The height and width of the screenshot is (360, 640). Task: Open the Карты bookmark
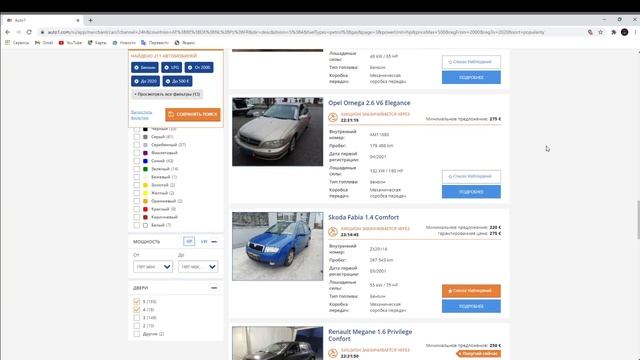97,42
